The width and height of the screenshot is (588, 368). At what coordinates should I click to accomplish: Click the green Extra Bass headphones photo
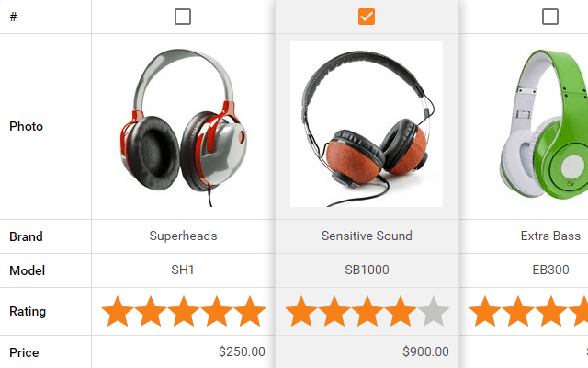tap(547, 126)
